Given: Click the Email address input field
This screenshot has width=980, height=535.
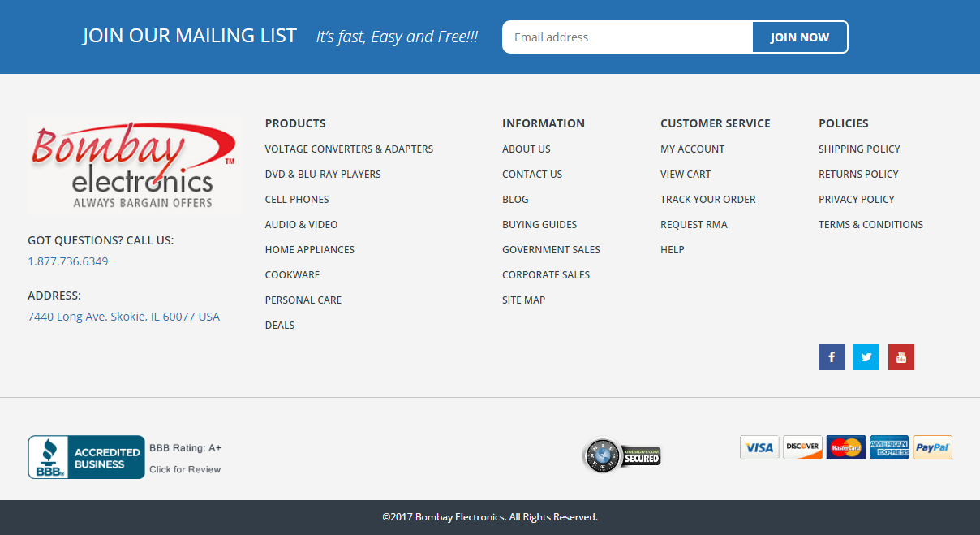Looking at the screenshot, I should pos(627,37).
